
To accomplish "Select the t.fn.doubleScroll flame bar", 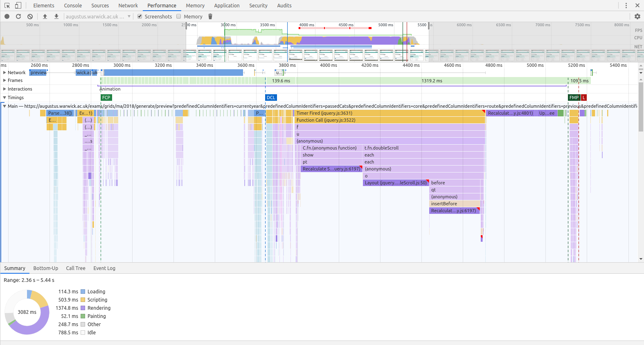I will (x=423, y=148).
